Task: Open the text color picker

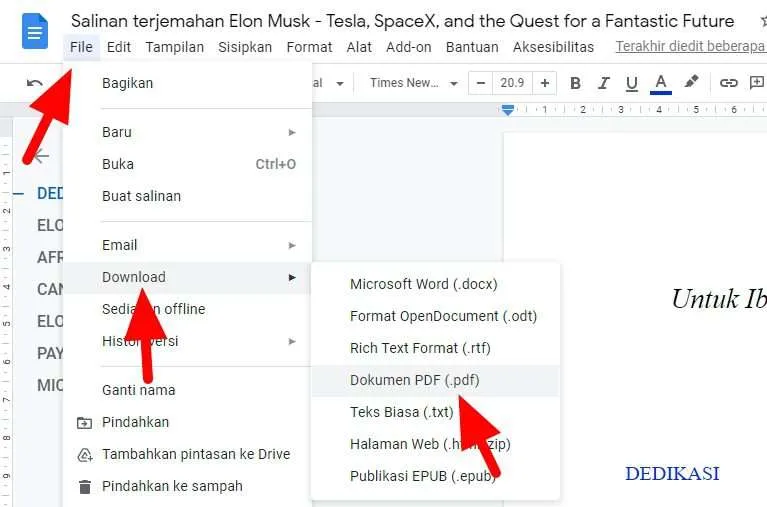Action: tap(660, 83)
